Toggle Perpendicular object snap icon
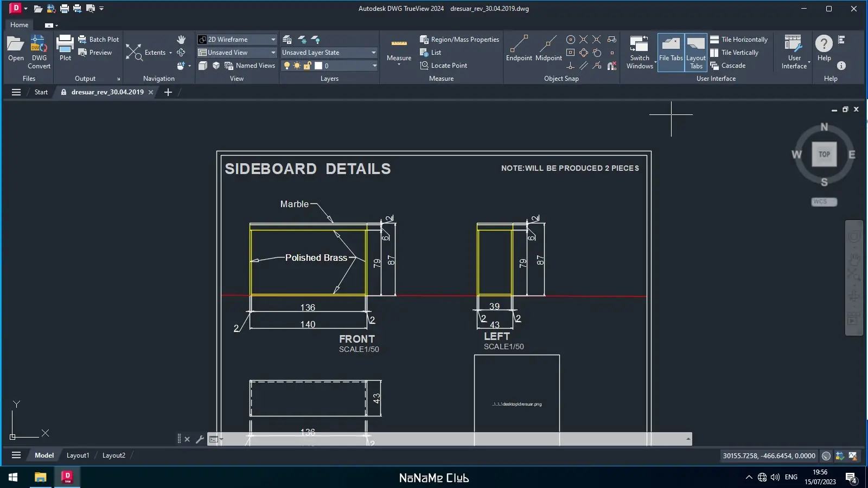This screenshot has width=868, height=488. click(570, 66)
